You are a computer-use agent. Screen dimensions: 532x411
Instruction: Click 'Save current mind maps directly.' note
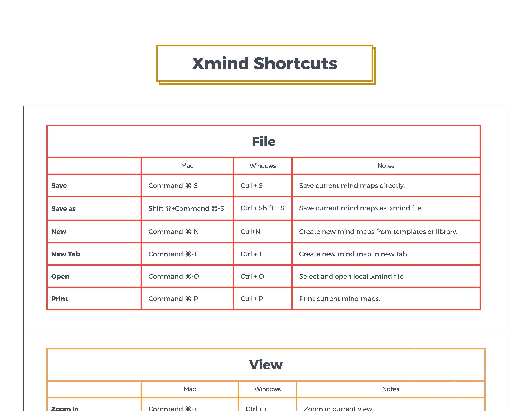tap(352, 186)
